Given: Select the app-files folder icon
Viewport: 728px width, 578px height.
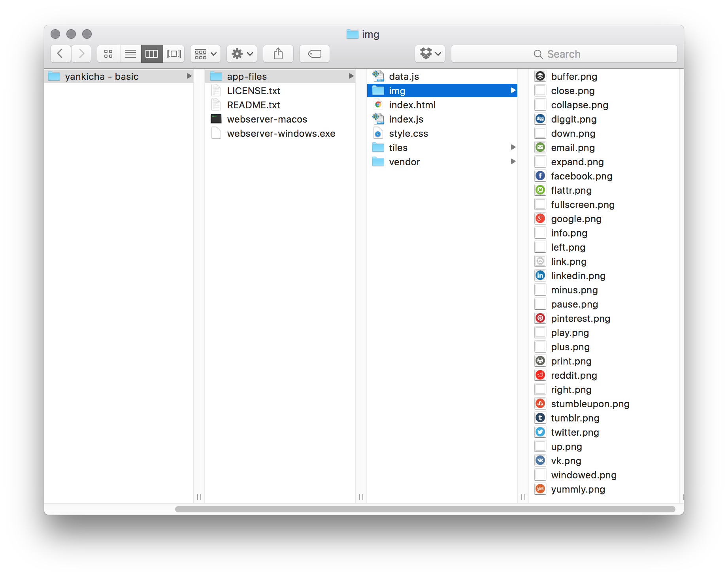Looking at the screenshot, I should click(x=216, y=76).
